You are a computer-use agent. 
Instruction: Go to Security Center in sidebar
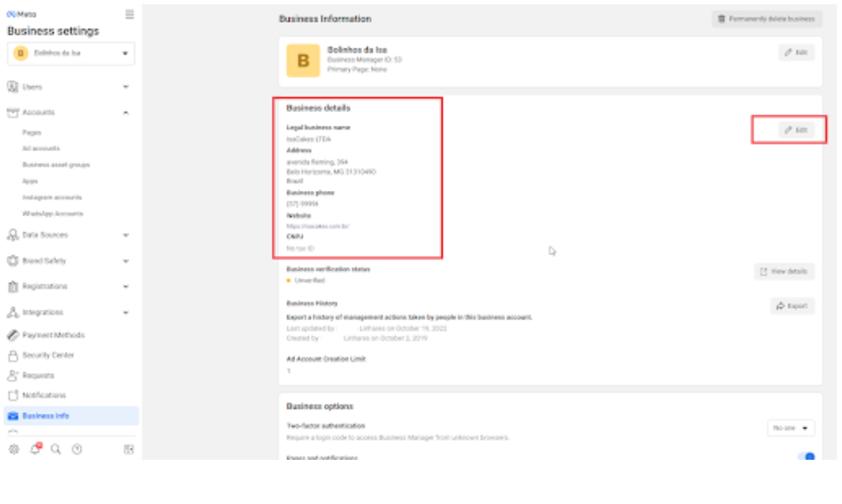[x=52, y=356]
